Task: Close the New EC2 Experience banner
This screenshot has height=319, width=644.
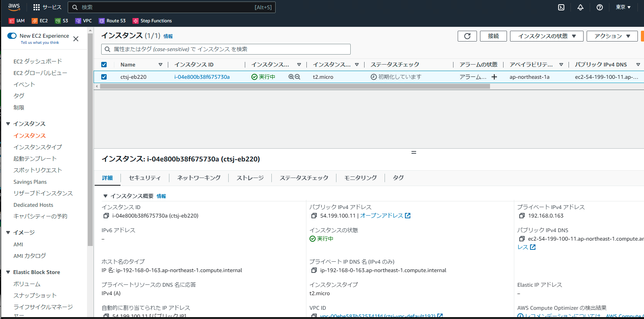Action: [x=76, y=39]
